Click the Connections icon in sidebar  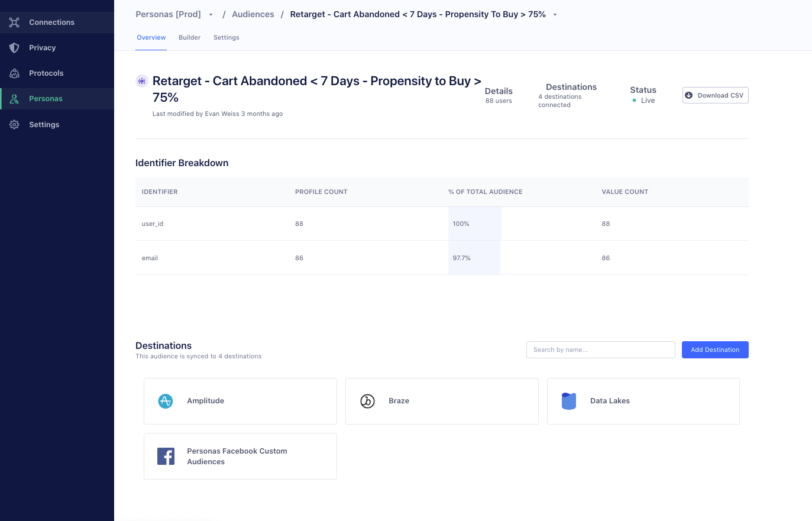[15, 22]
